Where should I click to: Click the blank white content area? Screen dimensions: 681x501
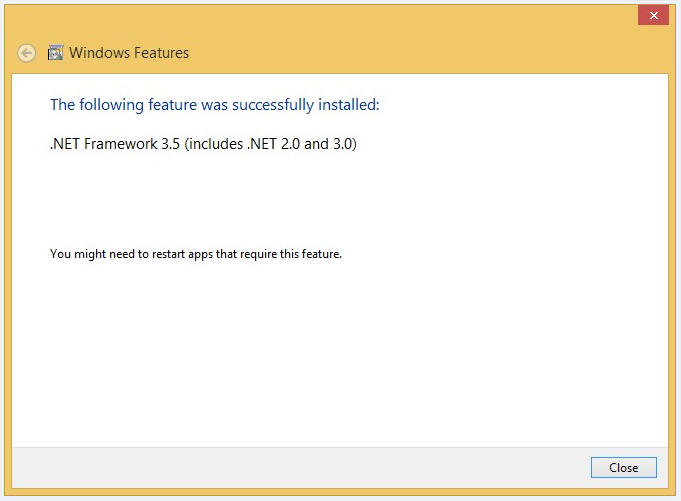click(340, 350)
